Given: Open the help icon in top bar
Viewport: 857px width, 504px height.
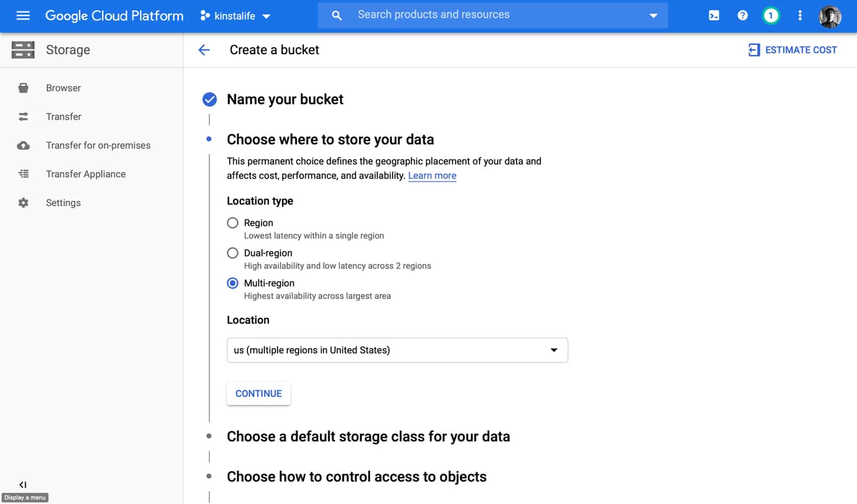Looking at the screenshot, I should (x=742, y=15).
